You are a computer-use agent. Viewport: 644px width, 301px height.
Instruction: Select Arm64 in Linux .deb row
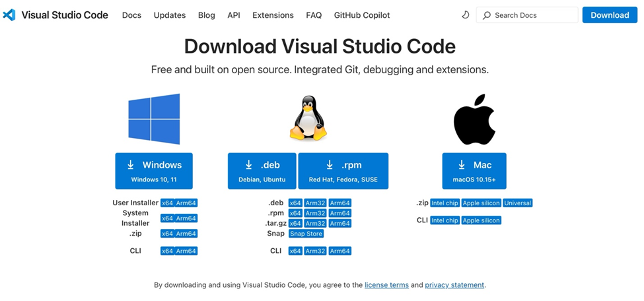[340, 203]
